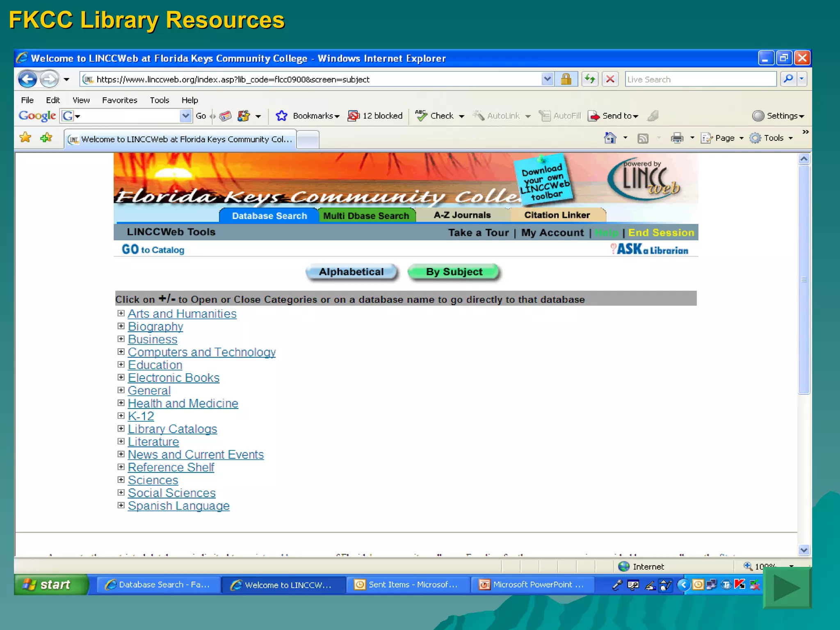Click the Check spelling toolbar icon

click(421, 116)
